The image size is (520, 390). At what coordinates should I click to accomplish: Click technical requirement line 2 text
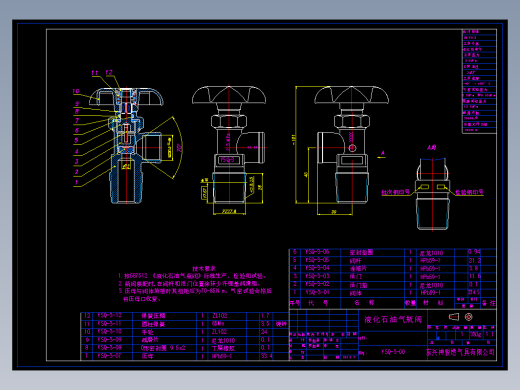point(189,284)
